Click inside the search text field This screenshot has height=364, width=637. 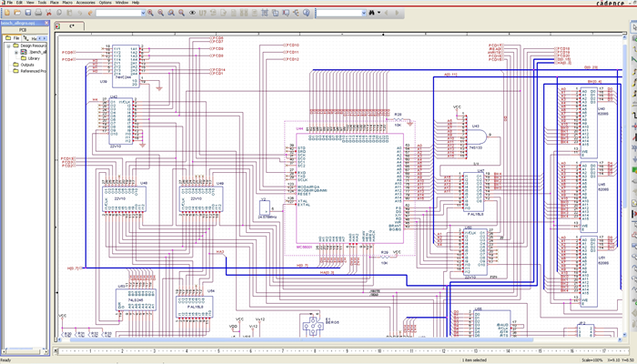[339, 13]
